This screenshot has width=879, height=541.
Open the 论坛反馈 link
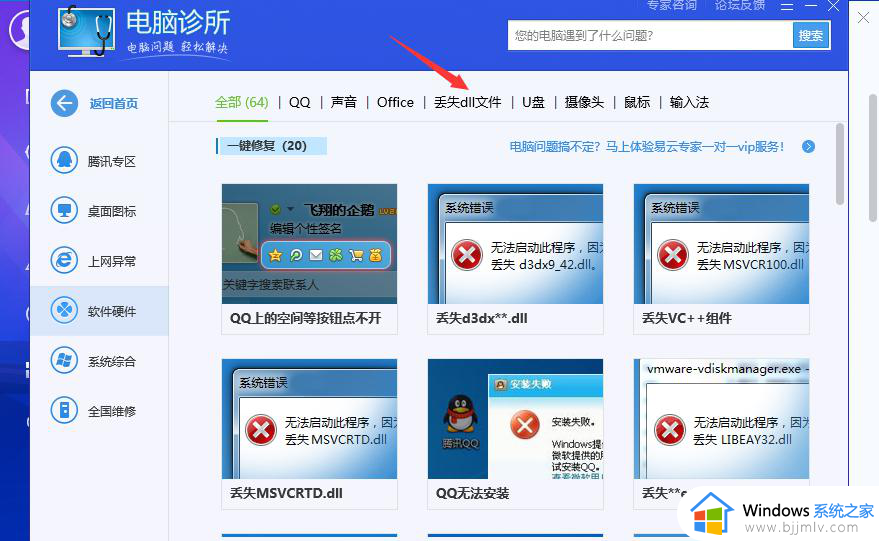coord(740,5)
